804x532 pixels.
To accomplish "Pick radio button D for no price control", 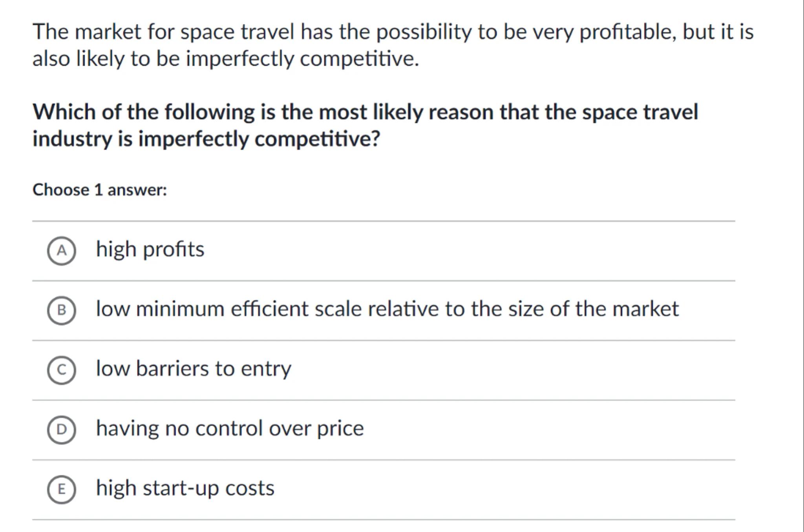I will (x=61, y=430).
